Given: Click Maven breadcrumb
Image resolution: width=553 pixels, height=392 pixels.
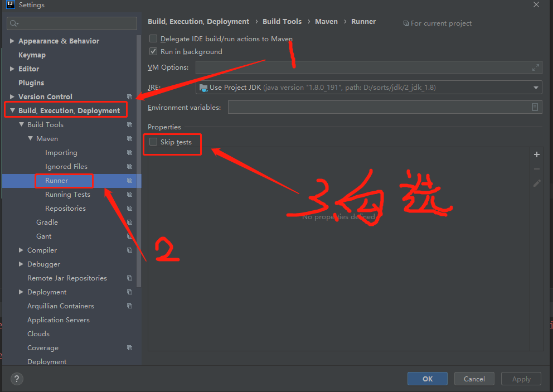Looking at the screenshot, I should click(326, 22).
